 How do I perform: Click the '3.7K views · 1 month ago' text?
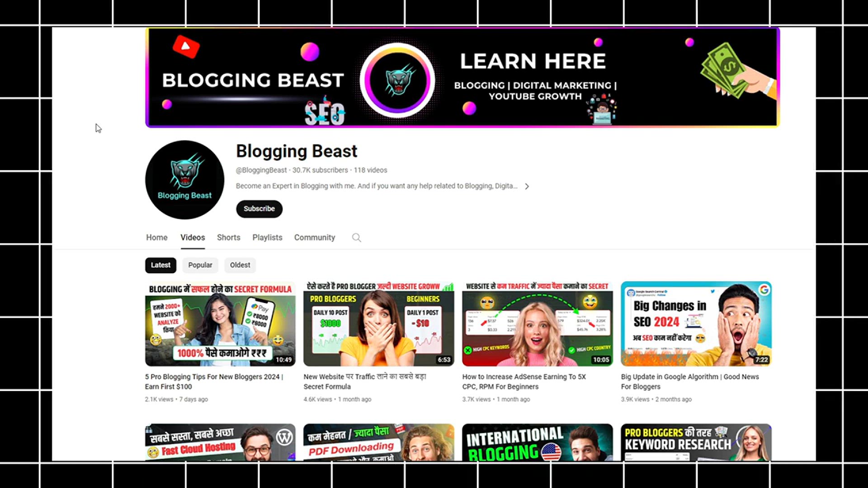coord(496,399)
